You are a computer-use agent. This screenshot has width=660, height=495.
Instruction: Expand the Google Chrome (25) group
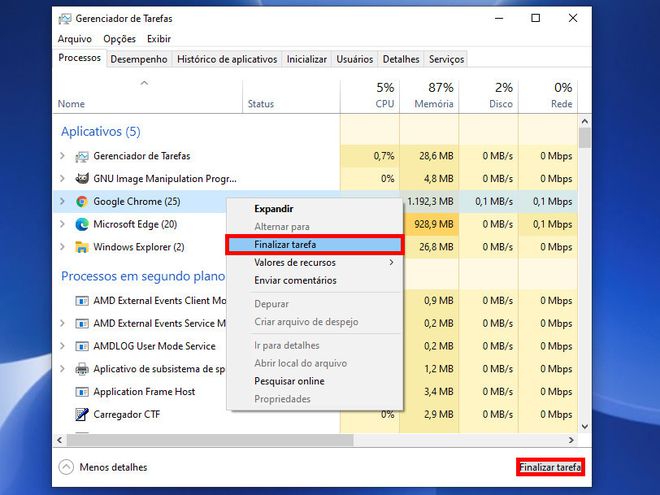[62, 202]
